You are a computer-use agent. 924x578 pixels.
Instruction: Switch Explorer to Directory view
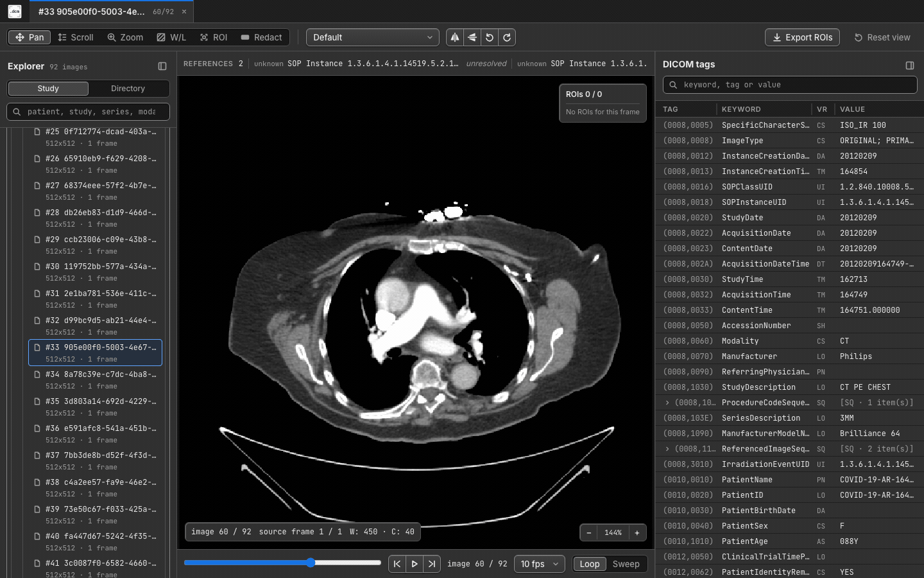pyautogui.click(x=128, y=89)
